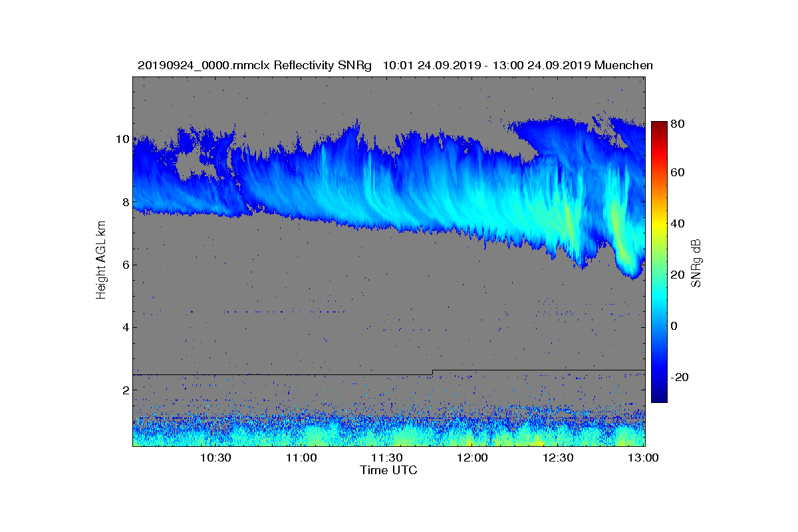
Task: Click the 11:30 time tick label
Action: [386, 458]
